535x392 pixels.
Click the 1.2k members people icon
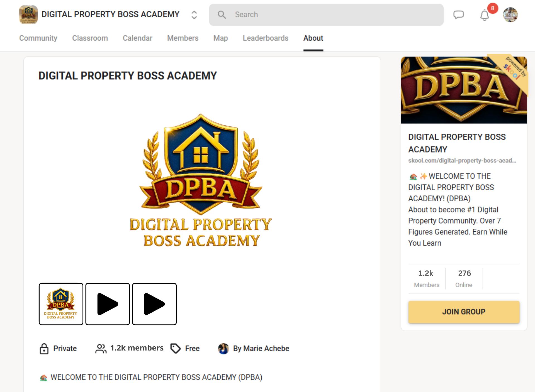coord(101,348)
